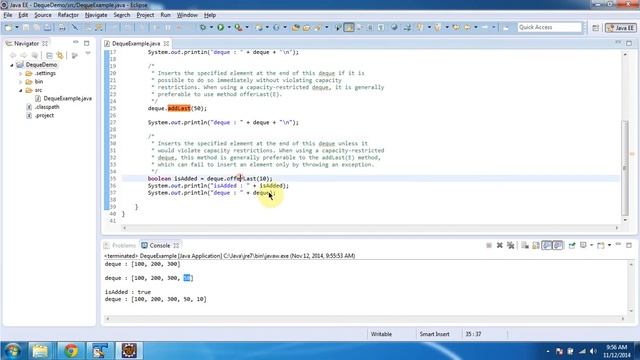Click the editor vertical scrollbar thumb

pyautogui.click(x=625, y=167)
